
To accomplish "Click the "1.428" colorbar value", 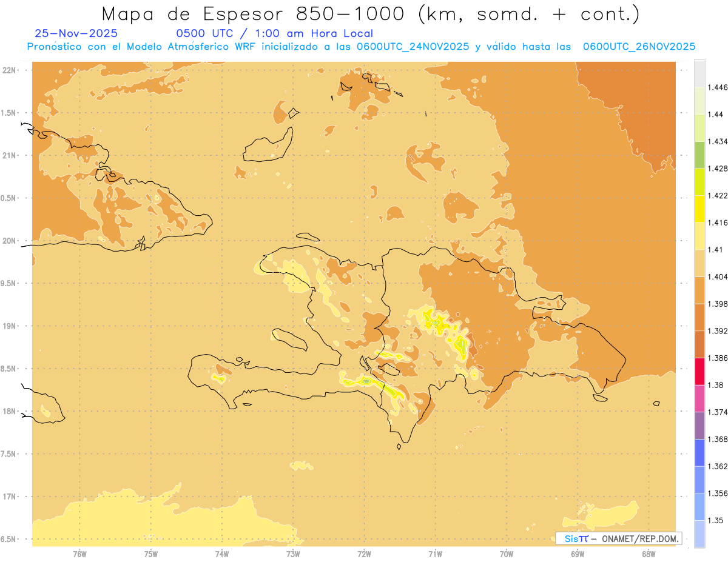I will point(717,169).
